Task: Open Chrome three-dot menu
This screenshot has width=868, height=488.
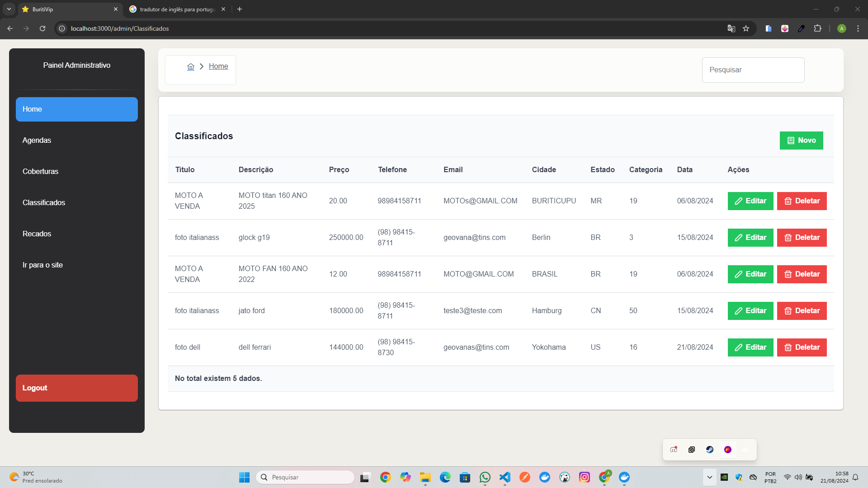Action: point(858,28)
